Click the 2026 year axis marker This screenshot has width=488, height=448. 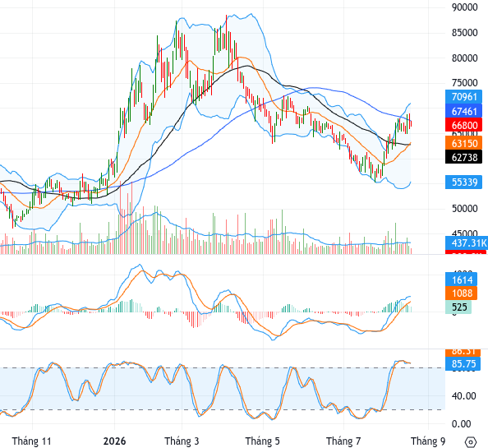[114, 441]
